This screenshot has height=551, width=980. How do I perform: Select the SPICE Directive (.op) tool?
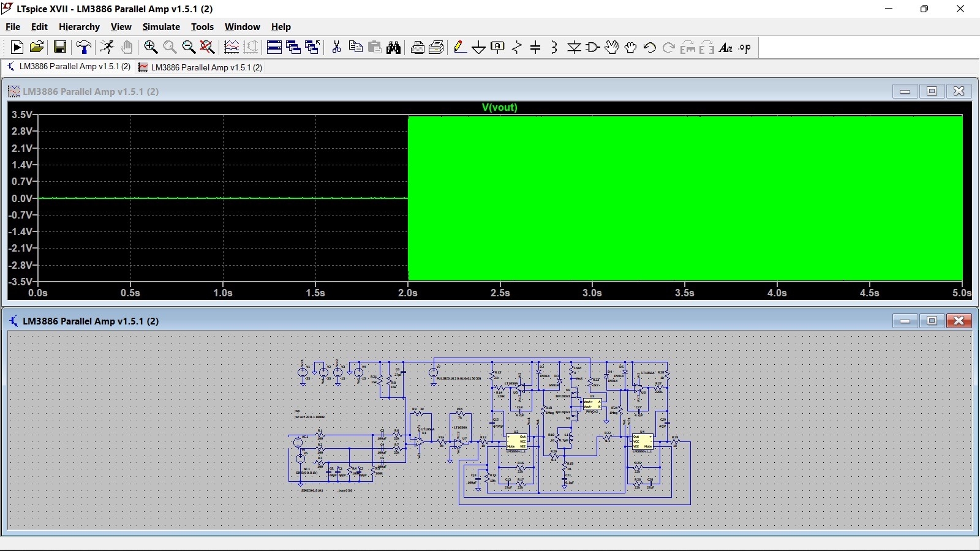coord(745,47)
